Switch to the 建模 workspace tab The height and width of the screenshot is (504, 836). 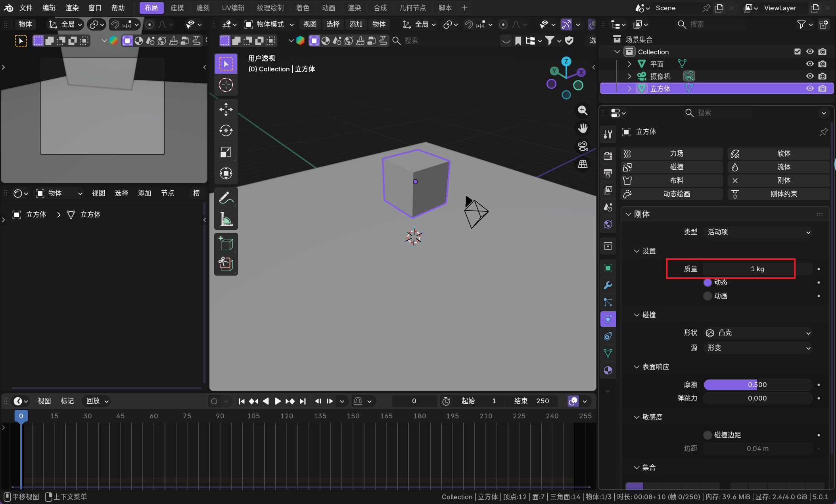[177, 8]
